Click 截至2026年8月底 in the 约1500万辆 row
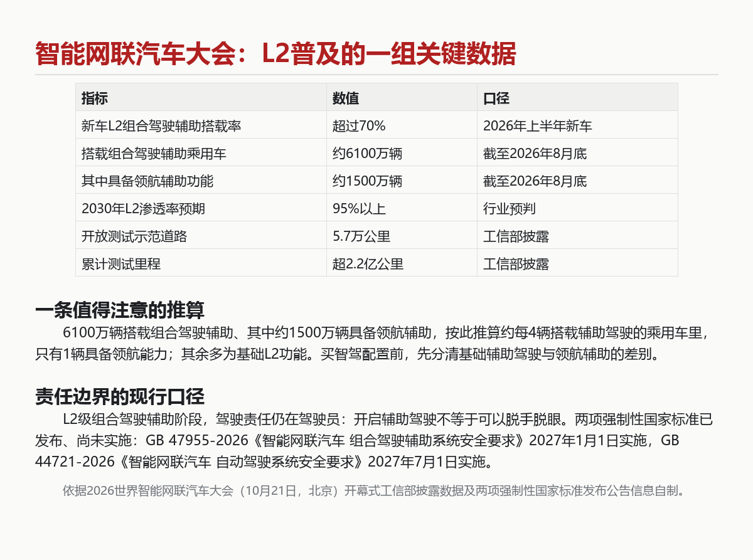The image size is (753, 560). (x=577, y=180)
